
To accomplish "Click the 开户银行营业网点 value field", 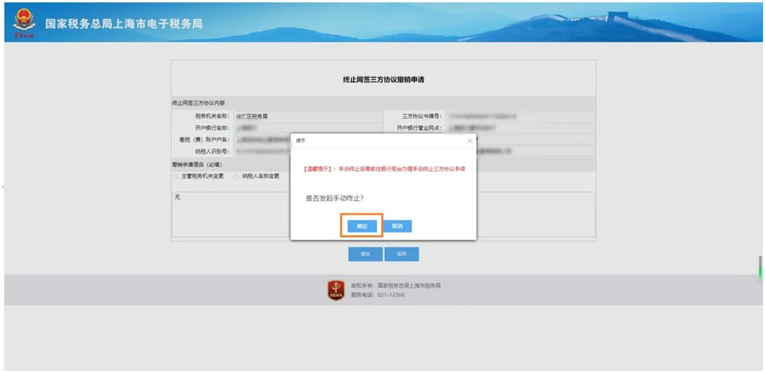I will [519, 128].
